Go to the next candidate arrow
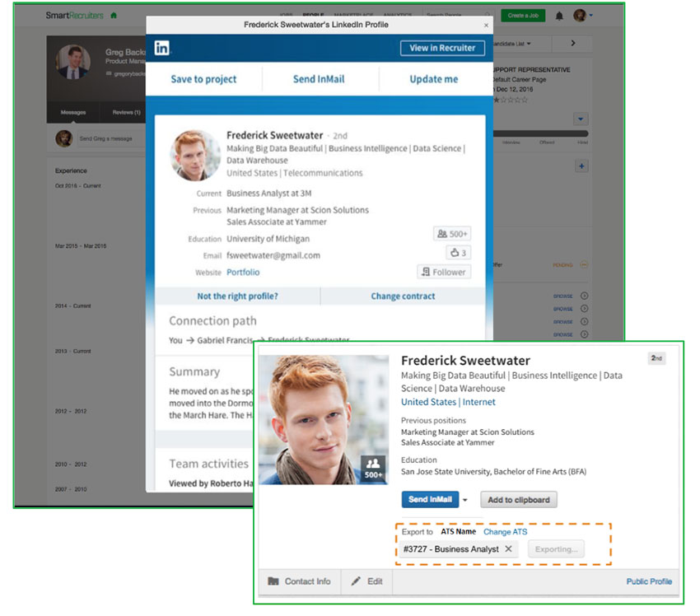The image size is (700, 616). (573, 44)
